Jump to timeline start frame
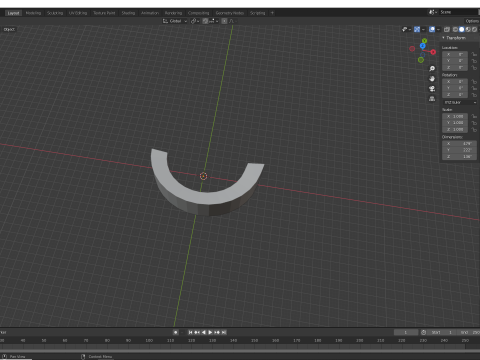The width and height of the screenshot is (480, 360). [x=190, y=332]
